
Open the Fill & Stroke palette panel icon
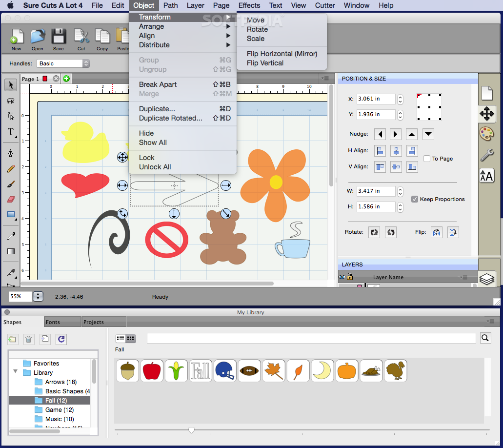coord(486,134)
